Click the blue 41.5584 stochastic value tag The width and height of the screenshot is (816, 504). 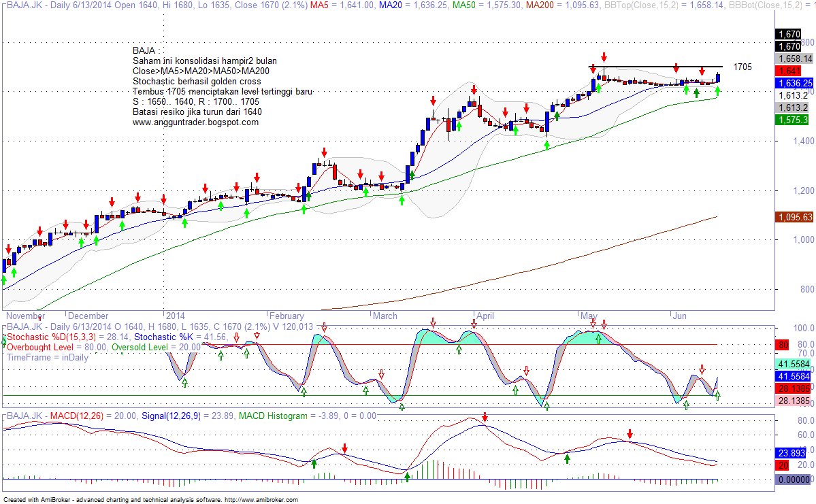coord(794,376)
